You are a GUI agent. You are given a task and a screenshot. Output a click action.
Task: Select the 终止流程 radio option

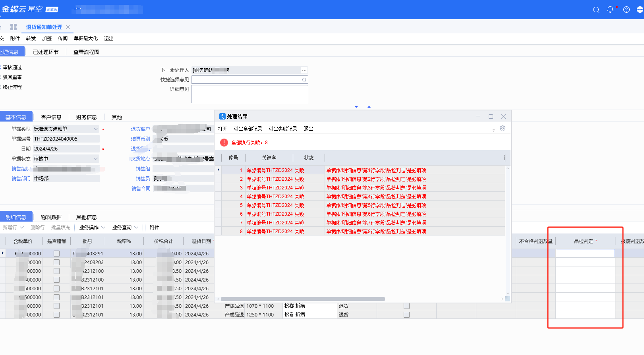(x=1, y=87)
